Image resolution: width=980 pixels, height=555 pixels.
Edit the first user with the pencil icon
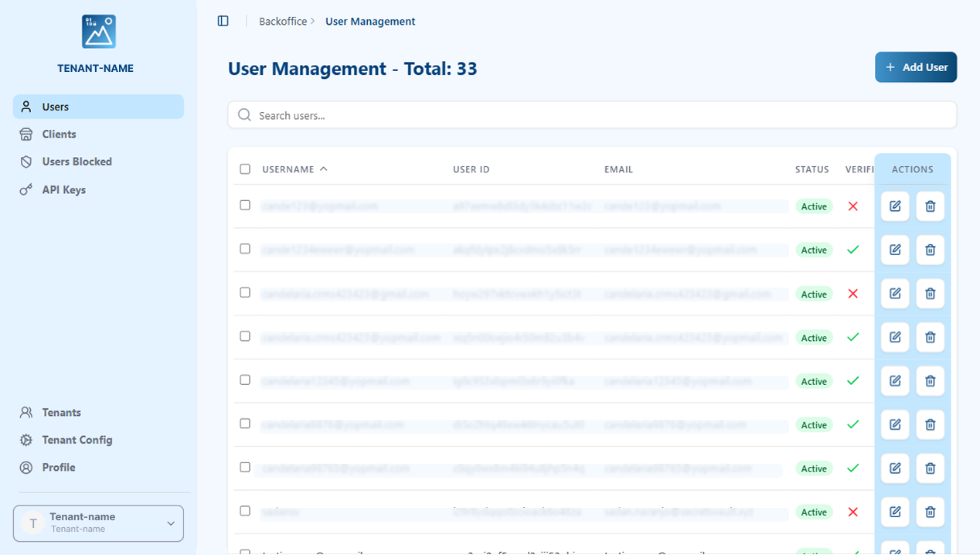894,206
